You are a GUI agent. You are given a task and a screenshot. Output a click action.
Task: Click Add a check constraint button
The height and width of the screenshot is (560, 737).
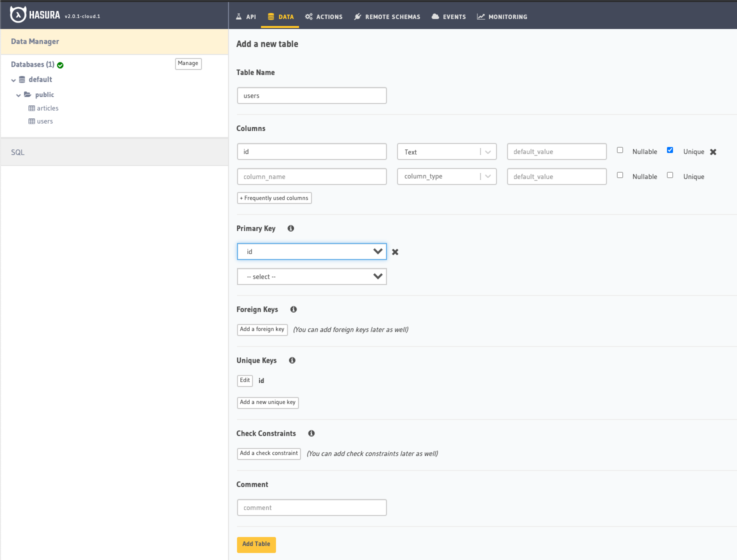pos(269,453)
